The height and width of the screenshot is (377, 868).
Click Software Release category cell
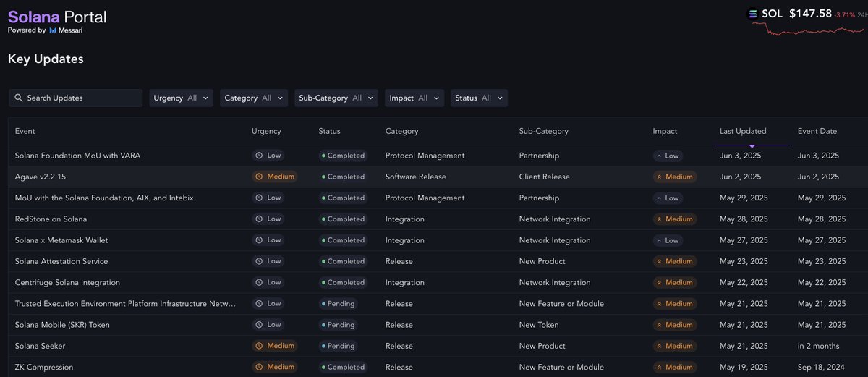[x=416, y=177]
